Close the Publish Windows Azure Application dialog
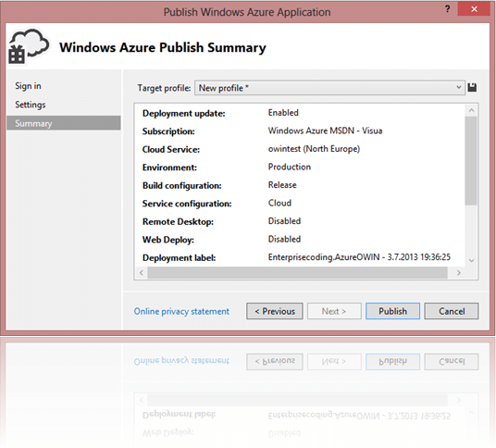Image resolution: width=496 pixels, height=448 pixels. (474, 9)
